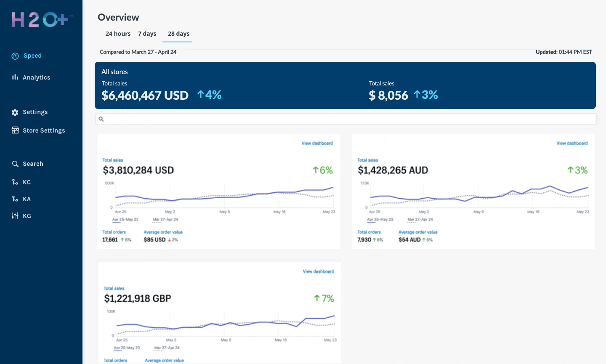
Task: Open KG via the sliders icon
Action: pos(15,215)
